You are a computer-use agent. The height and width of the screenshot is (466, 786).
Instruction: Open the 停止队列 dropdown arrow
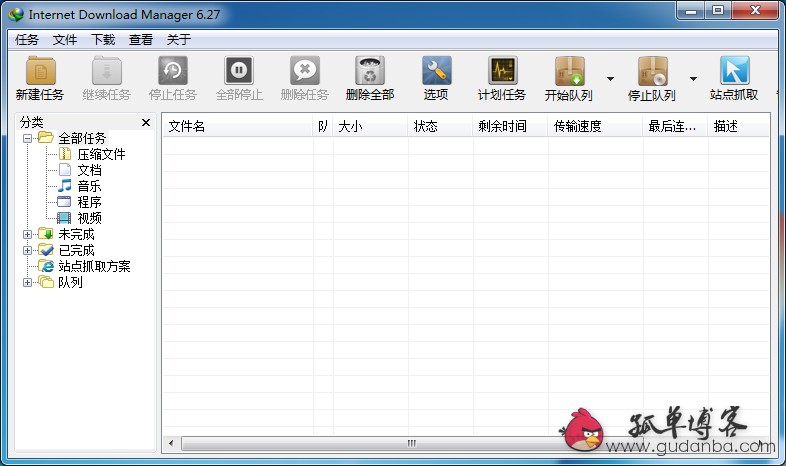pyautogui.click(x=693, y=79)
